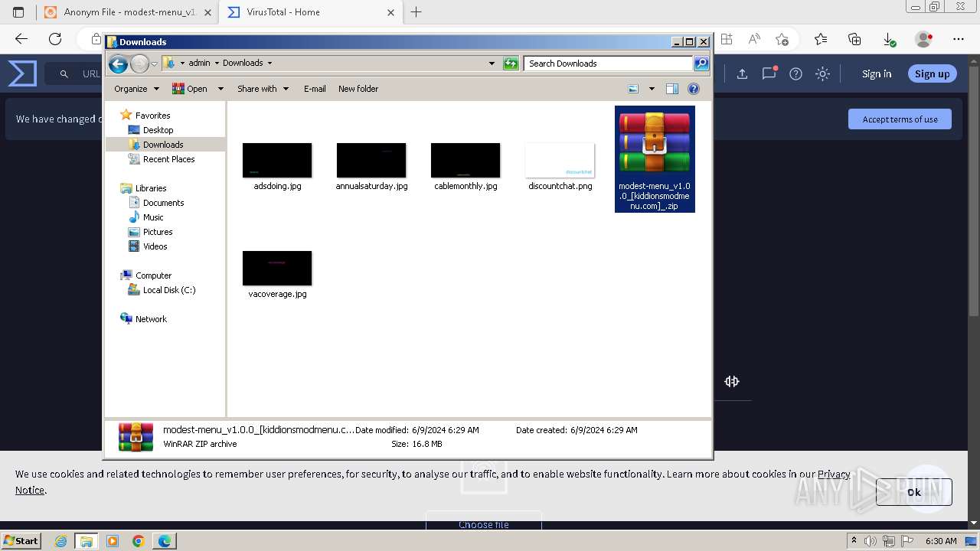Open VirusTotal notifications chat icon

pyautogui.click(x=769, y=73)
